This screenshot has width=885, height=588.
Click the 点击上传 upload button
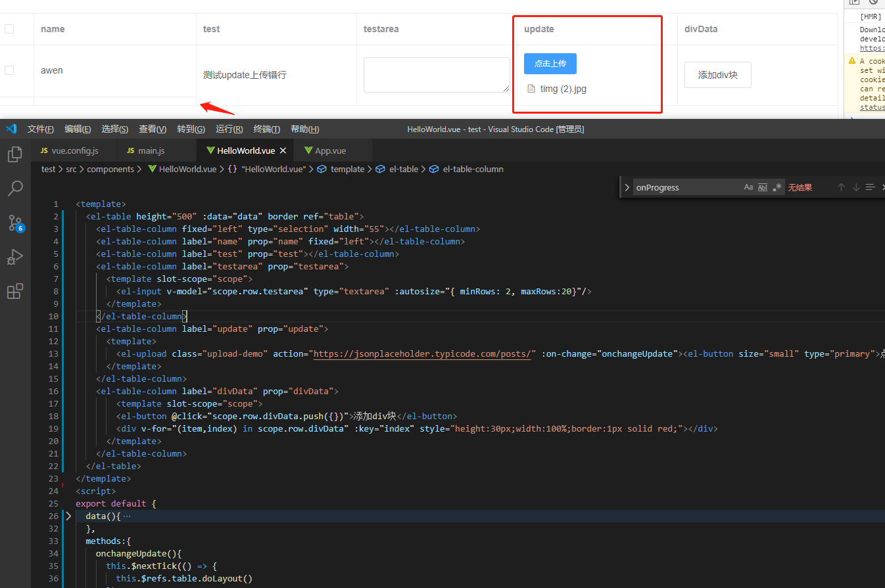pos(550,64)
